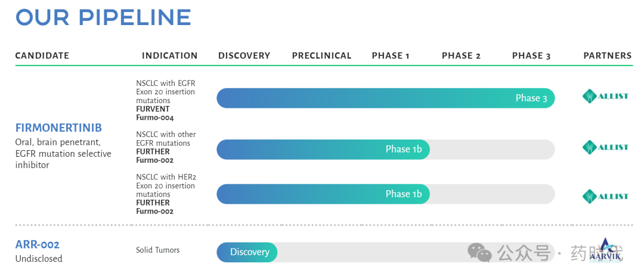Click the Discovery progress bar for ARR-002

click(x=247, y=252)
